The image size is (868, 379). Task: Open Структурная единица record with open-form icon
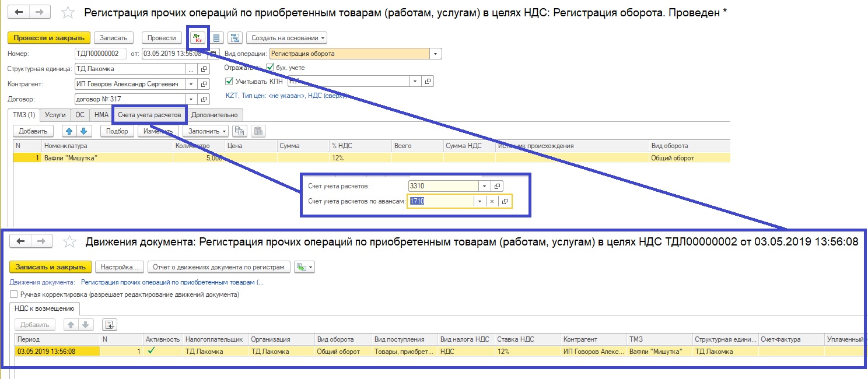[x=204, y=69]
